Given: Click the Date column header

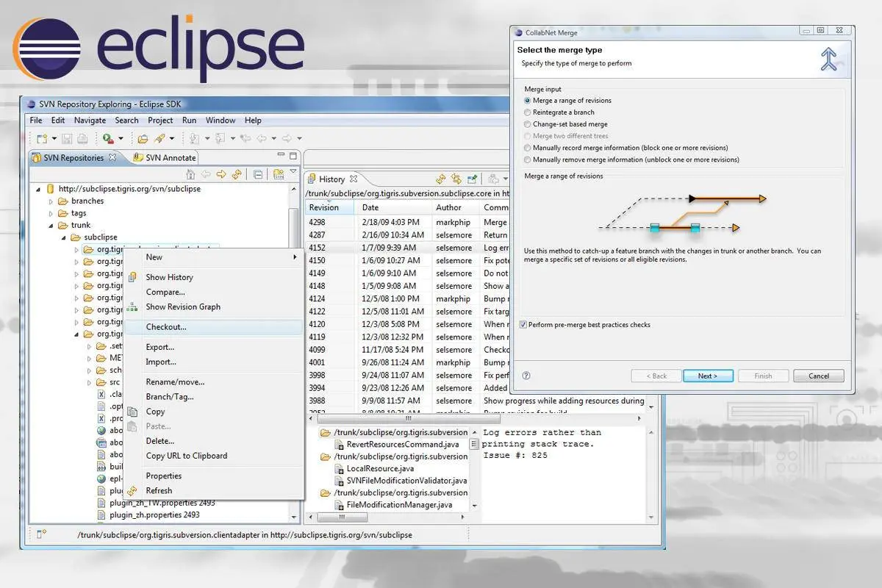Looking at the screenshot, I should 395,207.
